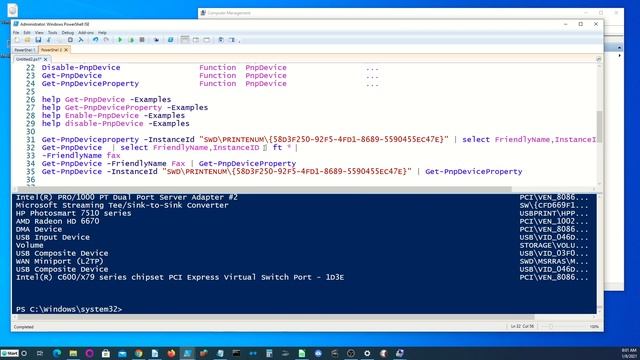640x360 pixels.
Task: Collapse the script pane with corner toggle icon
Action: coord(598,59)
